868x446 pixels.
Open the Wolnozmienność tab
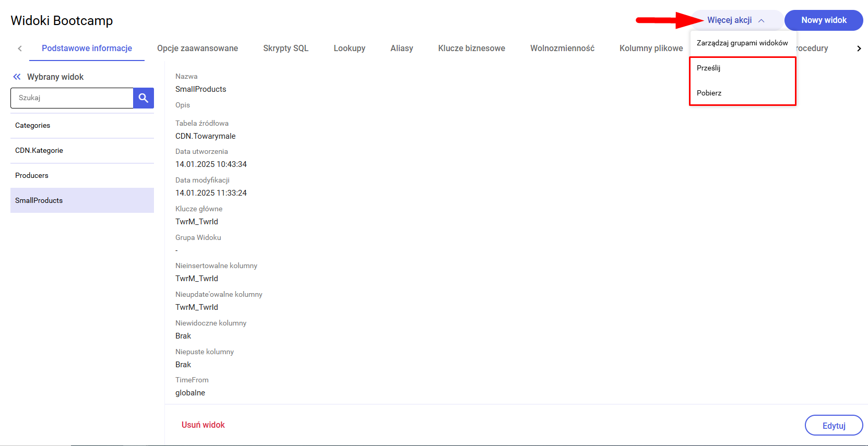(562, 48)
